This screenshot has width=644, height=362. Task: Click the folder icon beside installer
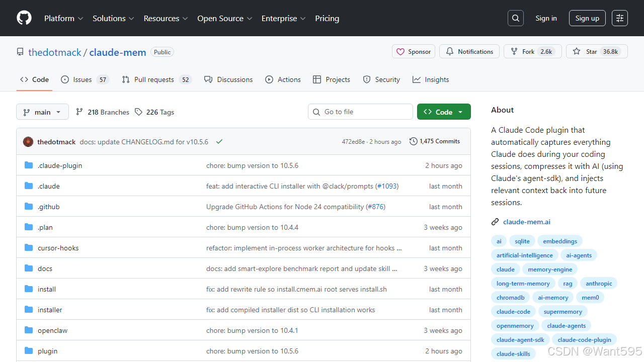tap(29, 310)
